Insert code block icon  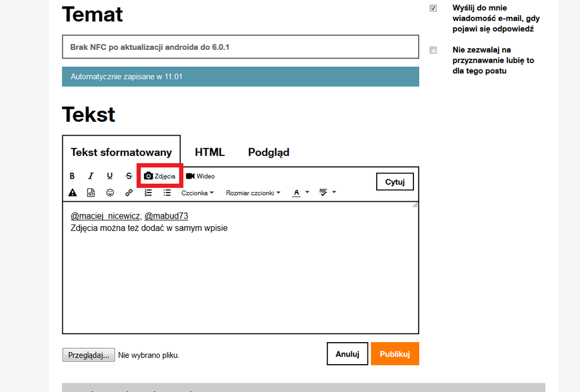pos(91,193)
